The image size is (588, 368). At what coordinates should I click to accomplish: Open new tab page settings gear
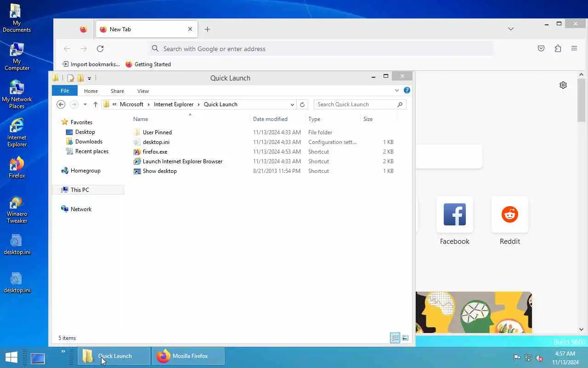pos(563,85)
